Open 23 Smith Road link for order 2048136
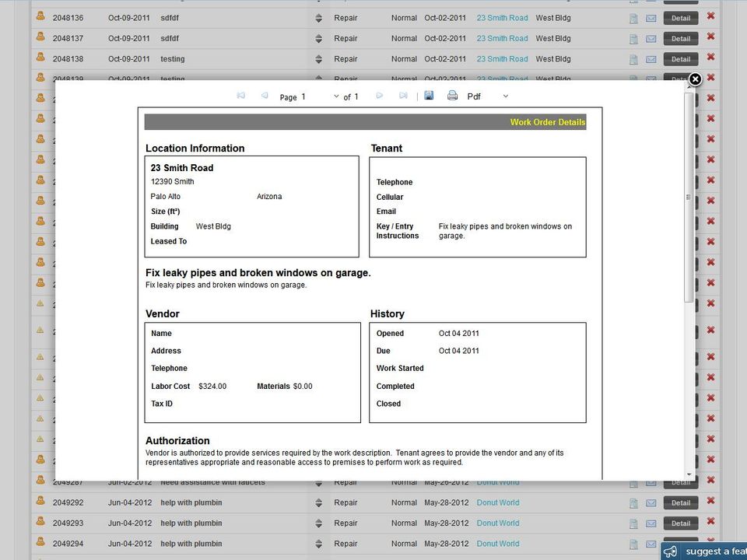Image resolution: width=747 pixels, height=560 pixels. coord(502,18)
